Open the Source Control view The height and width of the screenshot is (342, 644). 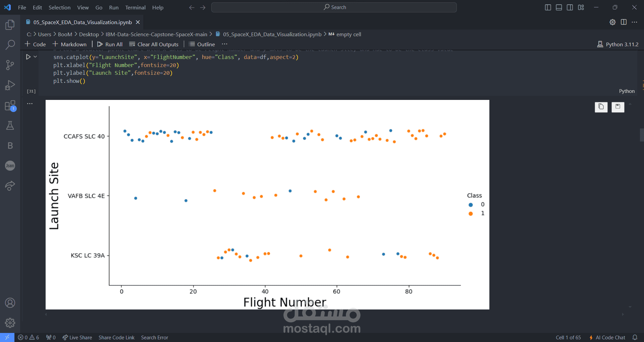point(10,65)
